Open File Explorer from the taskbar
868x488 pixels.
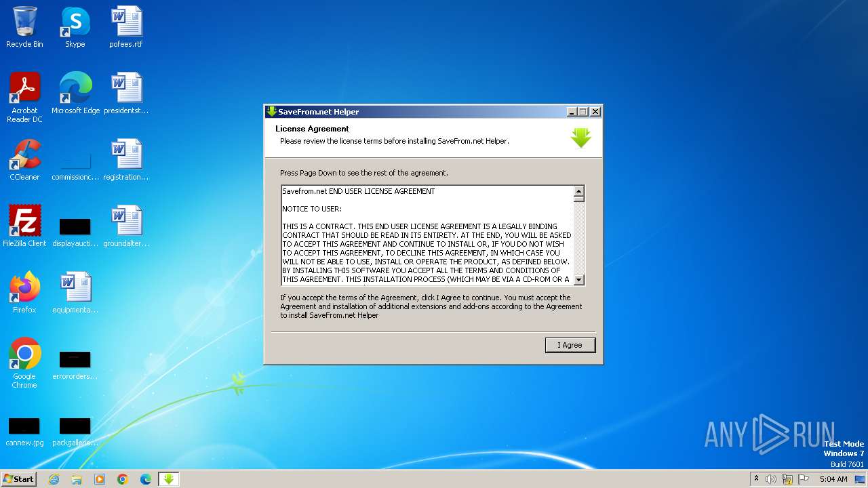click(x=77, y=479)
